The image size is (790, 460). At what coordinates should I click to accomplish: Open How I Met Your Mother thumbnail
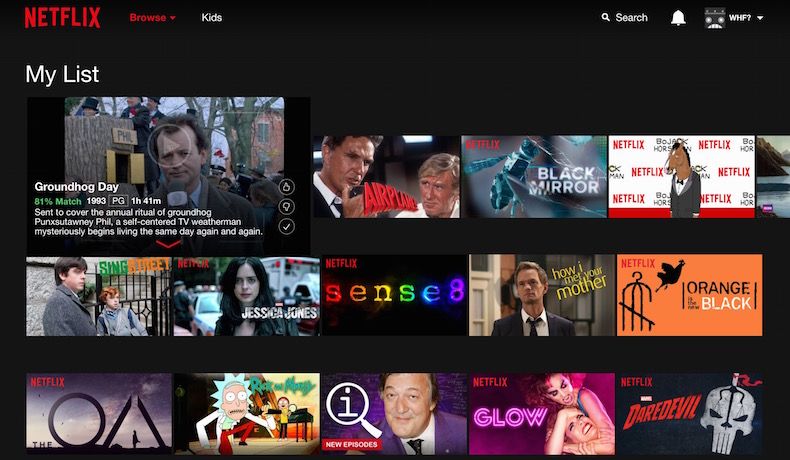click(x=542, y=295)
